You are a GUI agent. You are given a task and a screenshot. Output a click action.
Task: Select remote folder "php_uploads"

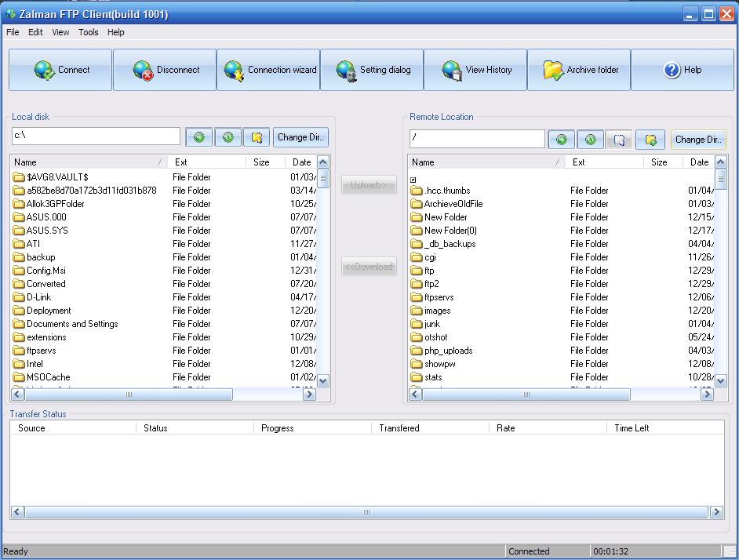[448, 351]
